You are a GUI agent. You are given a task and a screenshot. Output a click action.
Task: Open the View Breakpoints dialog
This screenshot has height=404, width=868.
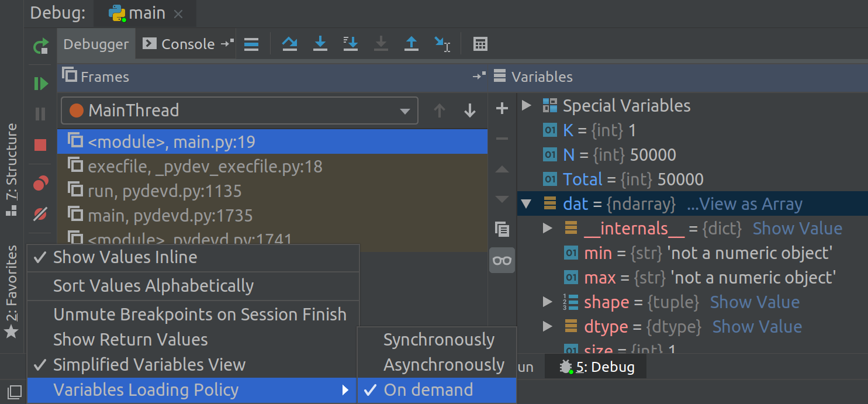tap(40, 183)
